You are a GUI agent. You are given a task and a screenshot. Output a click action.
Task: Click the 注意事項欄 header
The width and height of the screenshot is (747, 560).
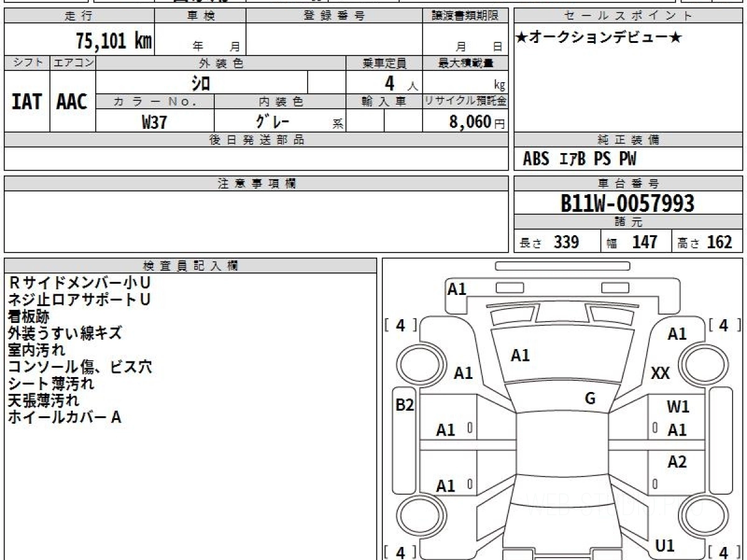(x=256, y=184)
